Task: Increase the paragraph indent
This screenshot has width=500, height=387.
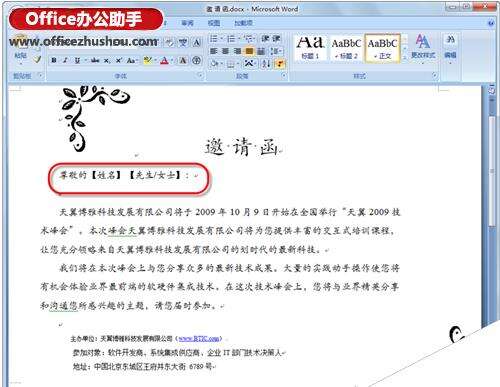Action: [x=276, y=39]
